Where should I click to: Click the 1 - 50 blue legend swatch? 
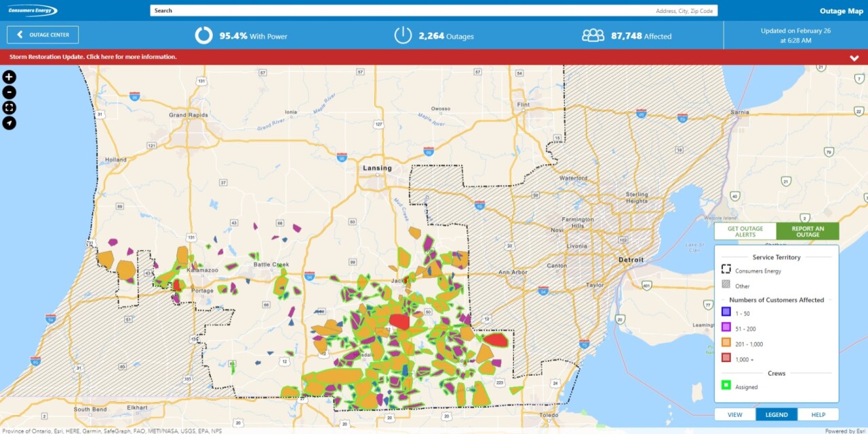(x=726, y=312)
